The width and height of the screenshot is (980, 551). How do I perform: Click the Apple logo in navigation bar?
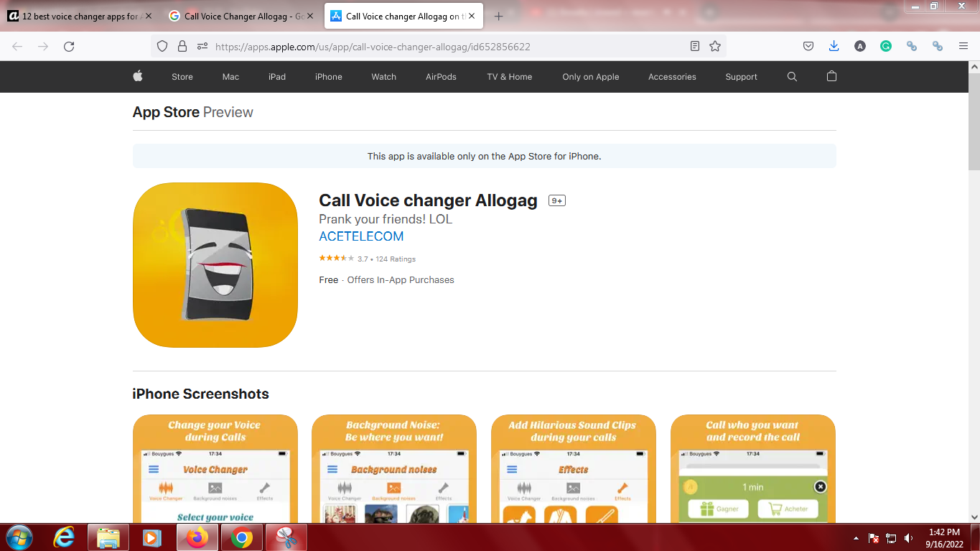[x=138, y=76]
